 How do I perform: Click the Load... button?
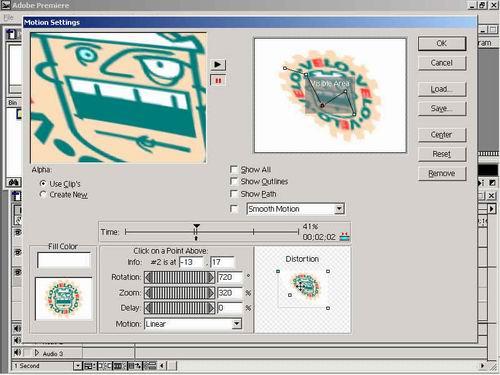(442, 89)
